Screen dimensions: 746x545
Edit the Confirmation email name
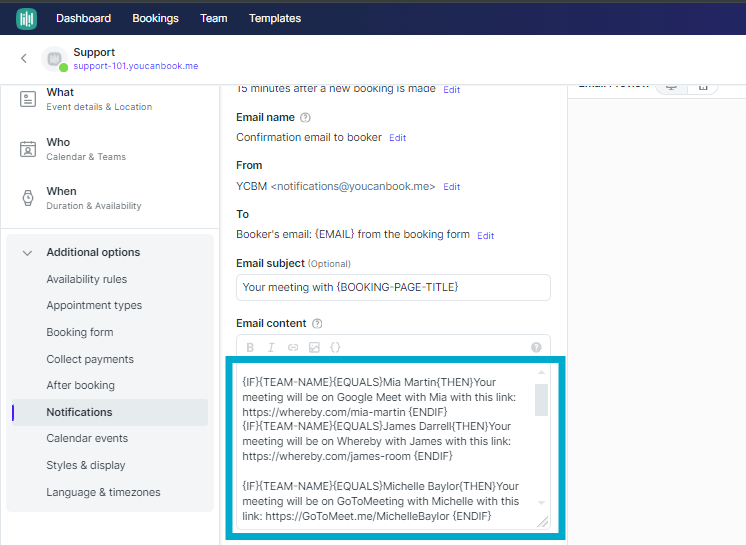(398, 138)
